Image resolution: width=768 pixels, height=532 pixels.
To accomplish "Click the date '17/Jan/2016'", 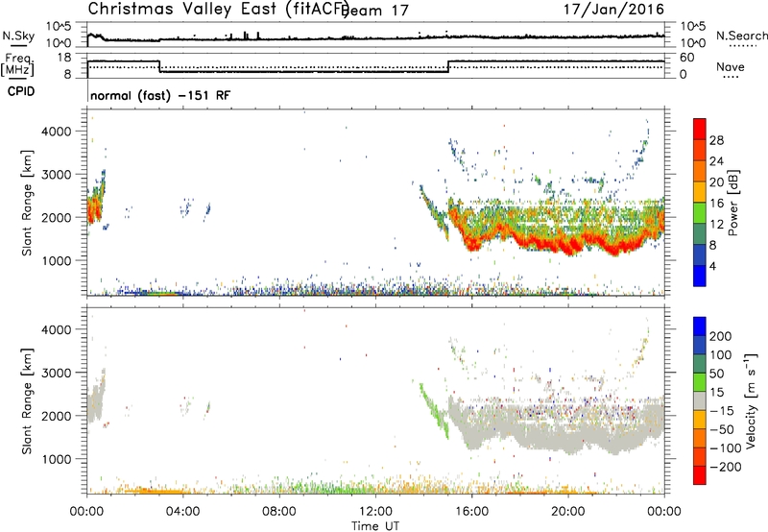I will pyautogui.click(x=613, y=10).
